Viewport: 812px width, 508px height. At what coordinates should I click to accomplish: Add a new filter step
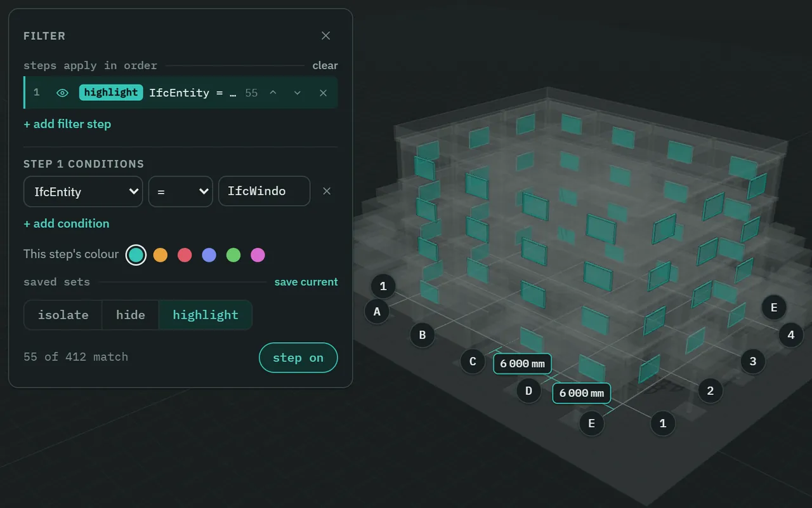[x=67, y=124]
